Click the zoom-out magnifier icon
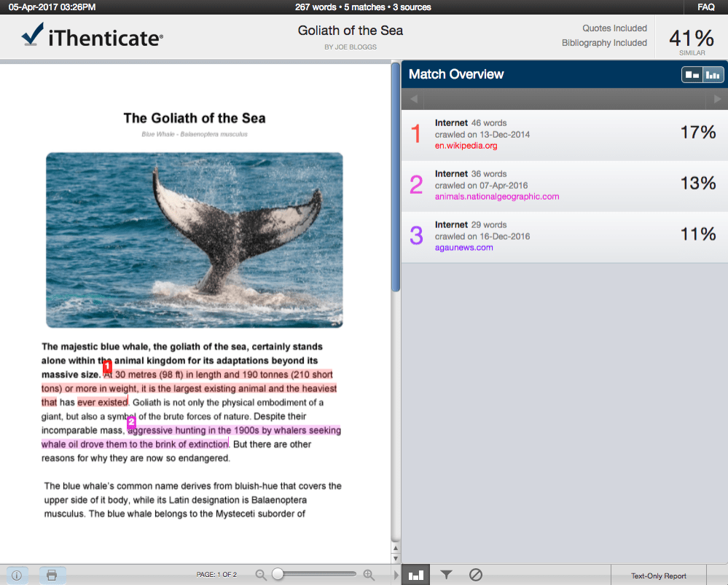Screen dimensions: 728x585 tap(260, 575)
